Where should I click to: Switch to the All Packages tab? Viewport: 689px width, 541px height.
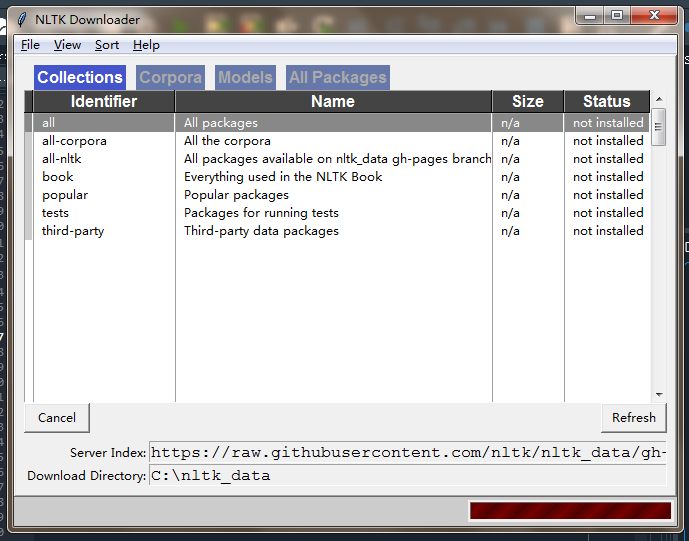337,77
